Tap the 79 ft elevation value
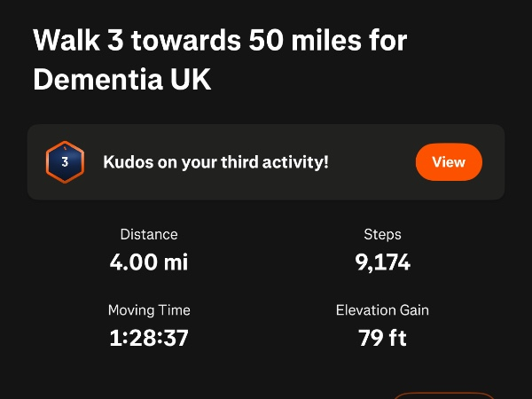Image resolution: width=532 pixels, height=399 pixels. point(382,338)
